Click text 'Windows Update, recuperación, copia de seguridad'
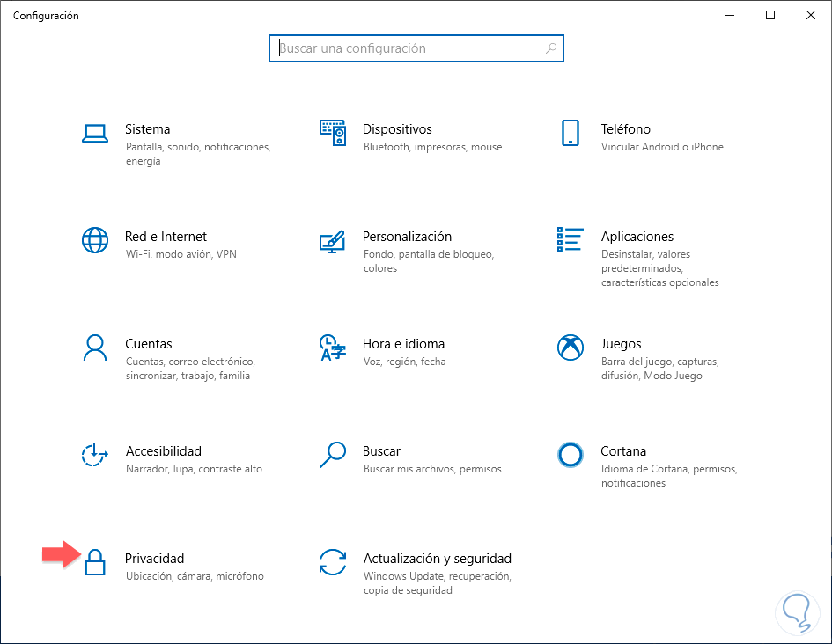This screenshot has height=644, width=832. pos(438,583)
